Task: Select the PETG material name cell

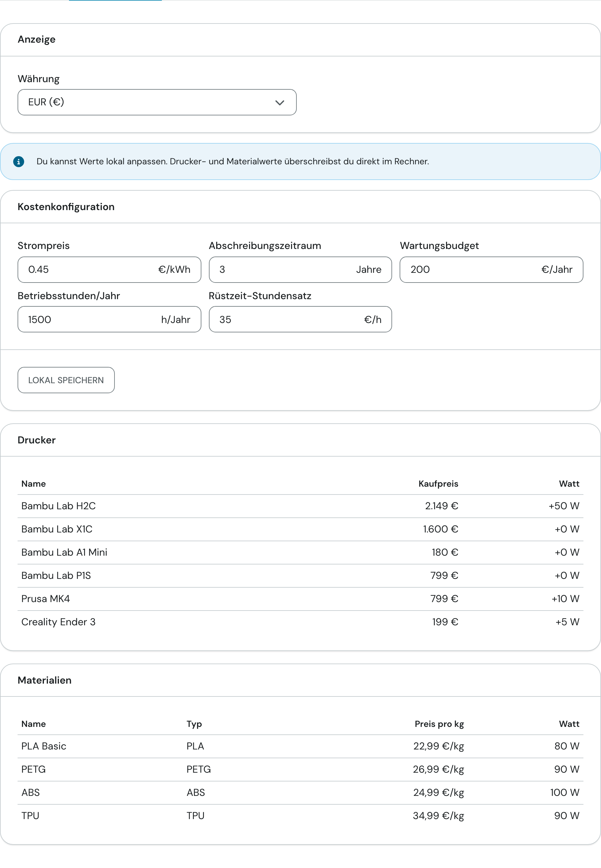Action: pos(34,770)
